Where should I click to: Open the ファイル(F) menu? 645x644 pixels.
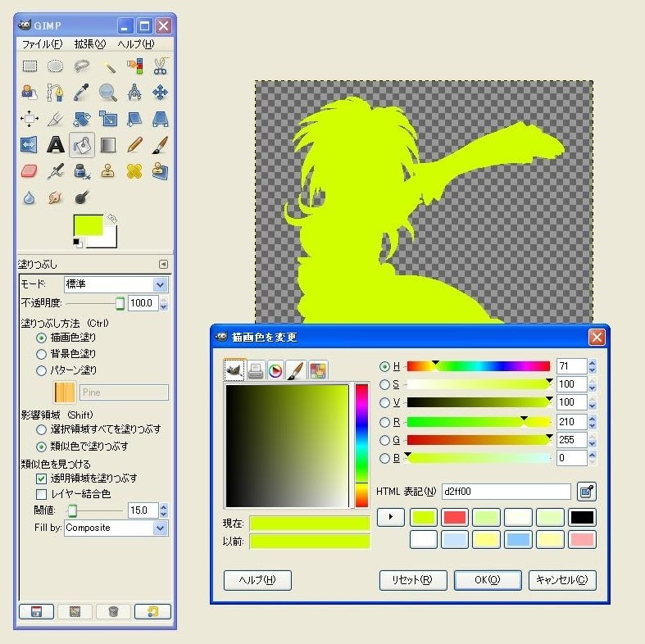point(42,44)
